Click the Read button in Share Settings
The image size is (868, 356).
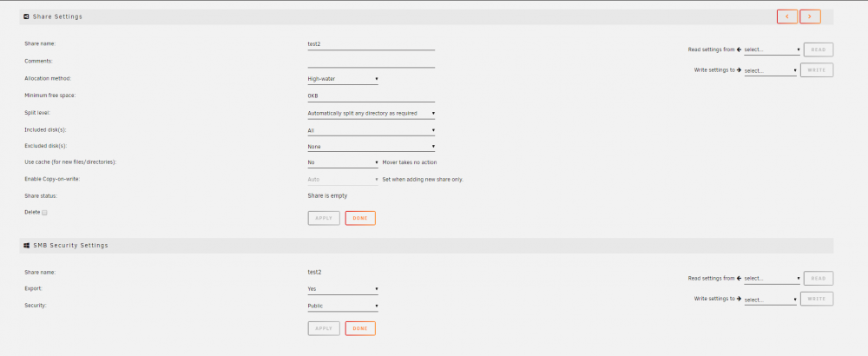(x=819, y=49)
